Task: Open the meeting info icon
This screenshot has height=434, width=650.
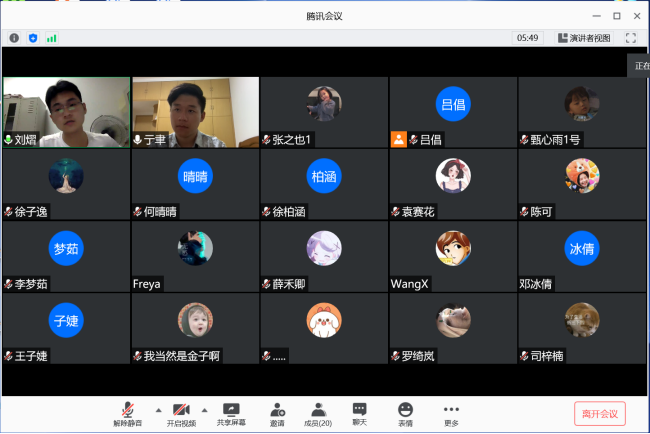Action: coord(14,38)
